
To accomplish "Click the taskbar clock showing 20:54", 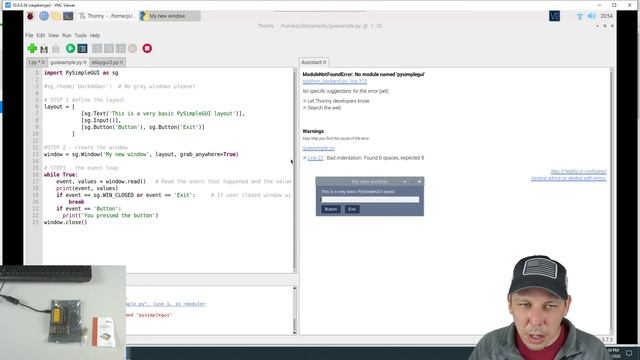I will point(606,16).
